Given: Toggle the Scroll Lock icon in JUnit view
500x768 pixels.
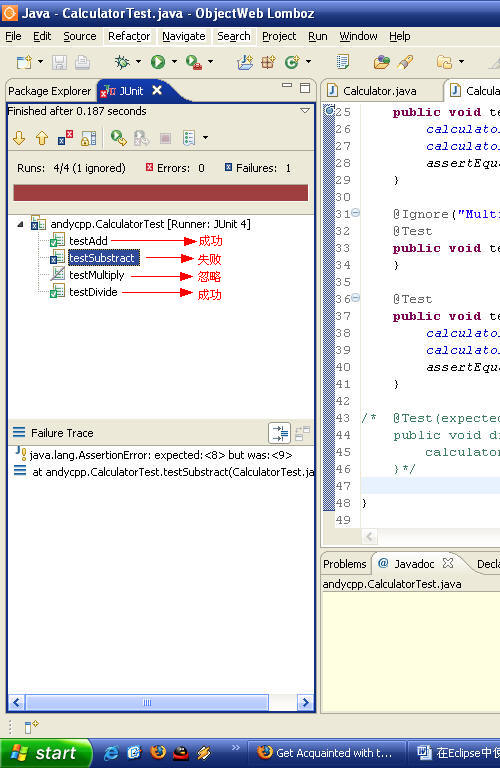Looking at the screenshot, I should (x=89, y=138).
